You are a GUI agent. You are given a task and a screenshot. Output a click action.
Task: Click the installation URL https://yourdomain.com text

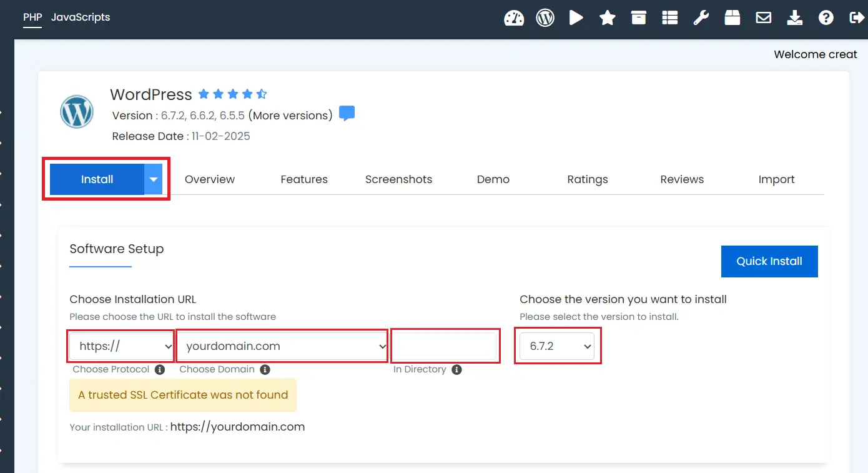237,427
